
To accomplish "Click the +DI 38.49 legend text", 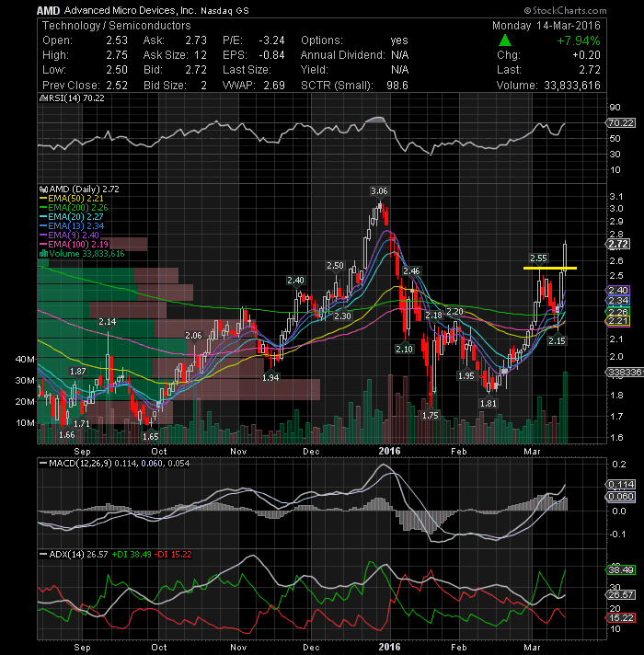I will [x=132, y=555].
